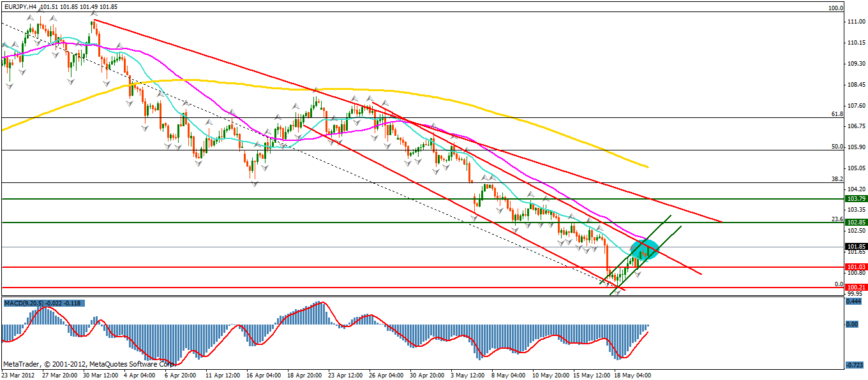Click the 26 Apr 04:00 time label
The width and height of the screenshot is (868, 380).
click(x=386, y=375)
